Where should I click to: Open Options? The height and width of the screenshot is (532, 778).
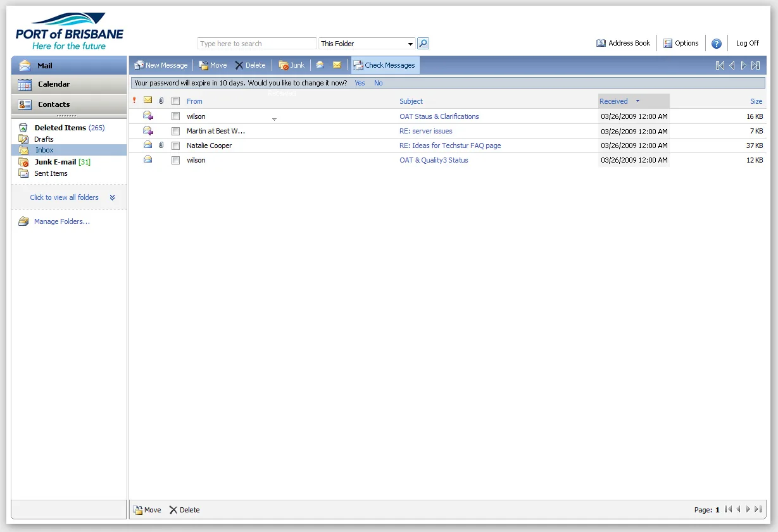(x=681, y=43)
